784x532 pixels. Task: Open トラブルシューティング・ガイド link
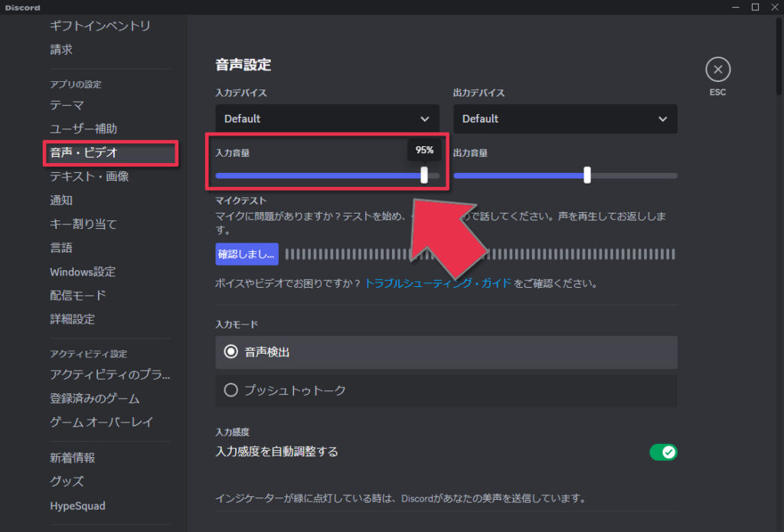tap(438, 283)
